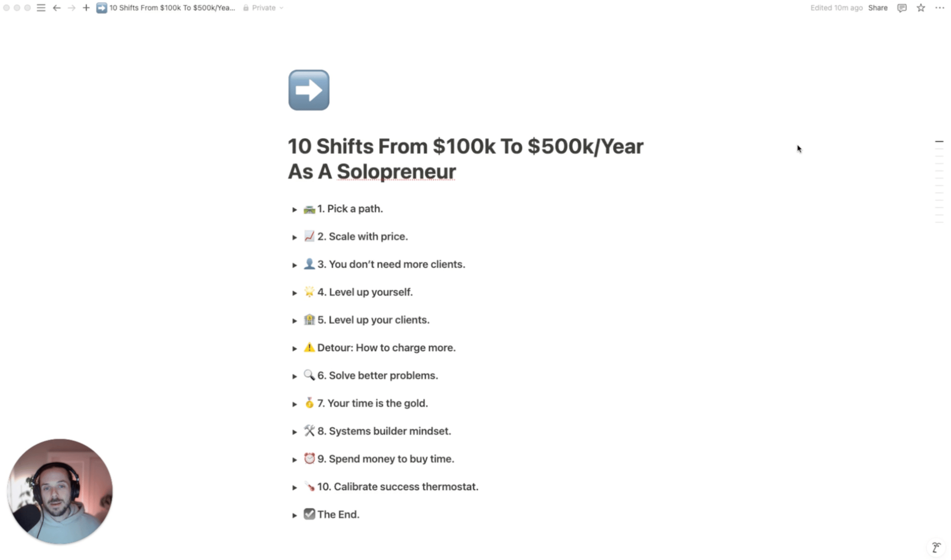The height and width of the screenshot is (560, 951).
Task: Favorite the page with the star icon
Action: 921,8
